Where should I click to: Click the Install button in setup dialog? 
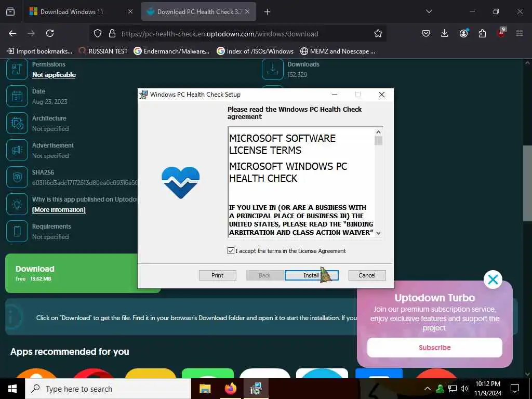312,275
